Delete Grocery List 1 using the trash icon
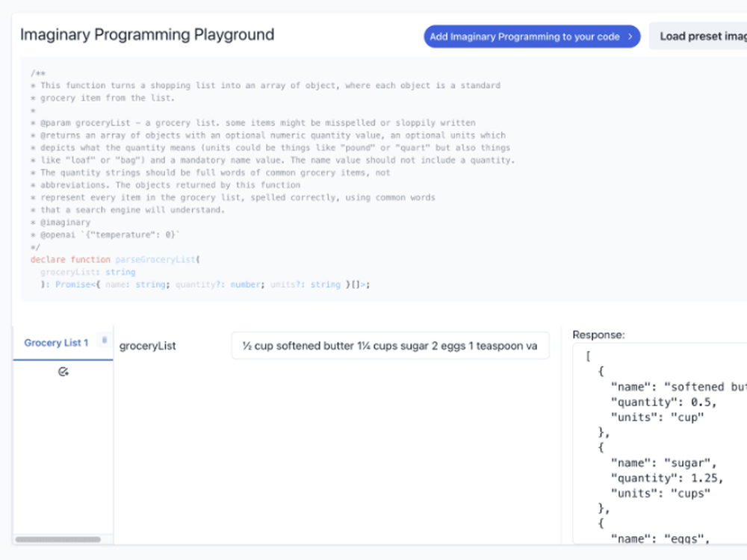The height and width of the screenshot is (560, 747). click(x=105, y=340)
